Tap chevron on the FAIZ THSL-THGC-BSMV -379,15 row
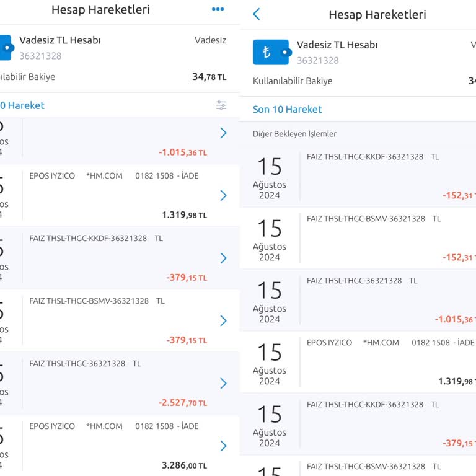476x476 pixels. tap(223, 320)
